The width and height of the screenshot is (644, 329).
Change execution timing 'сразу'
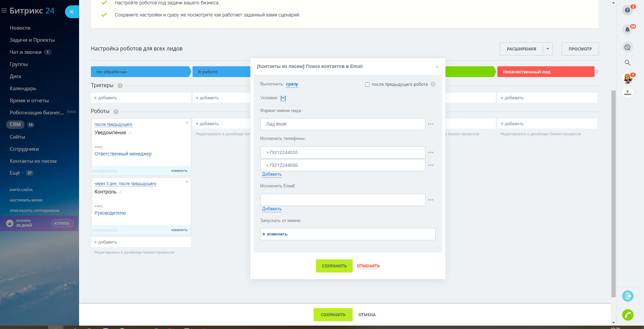292,84
